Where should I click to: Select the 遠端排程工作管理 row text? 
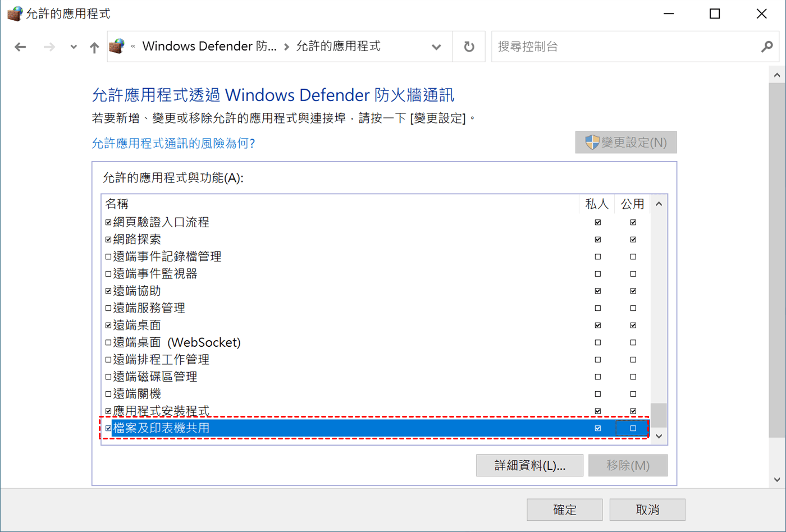click(161, 360)
